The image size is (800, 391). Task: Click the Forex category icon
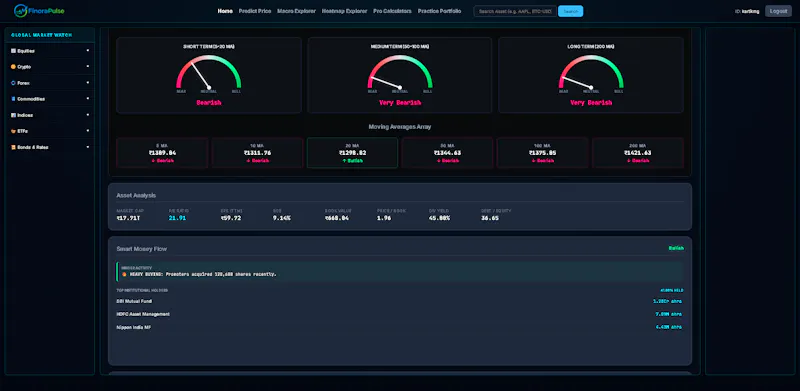pos(13,83)
